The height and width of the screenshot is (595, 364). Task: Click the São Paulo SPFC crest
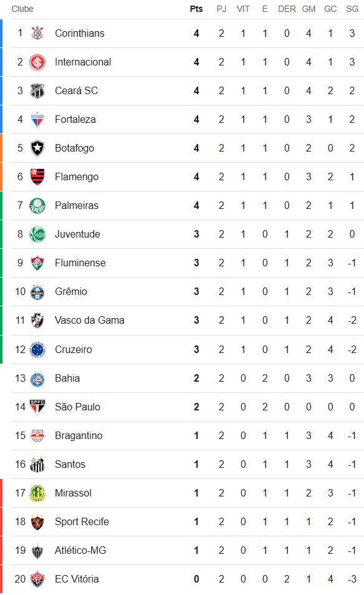click(x=37, y=407)
